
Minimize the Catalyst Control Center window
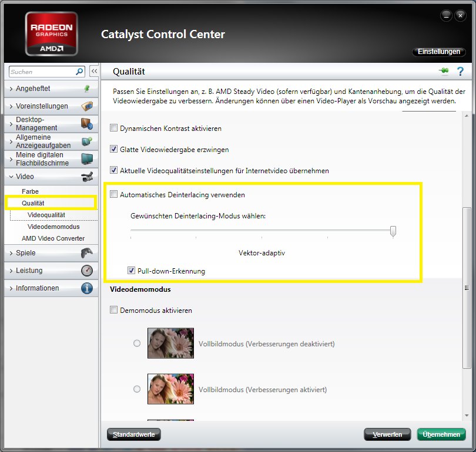446,15
